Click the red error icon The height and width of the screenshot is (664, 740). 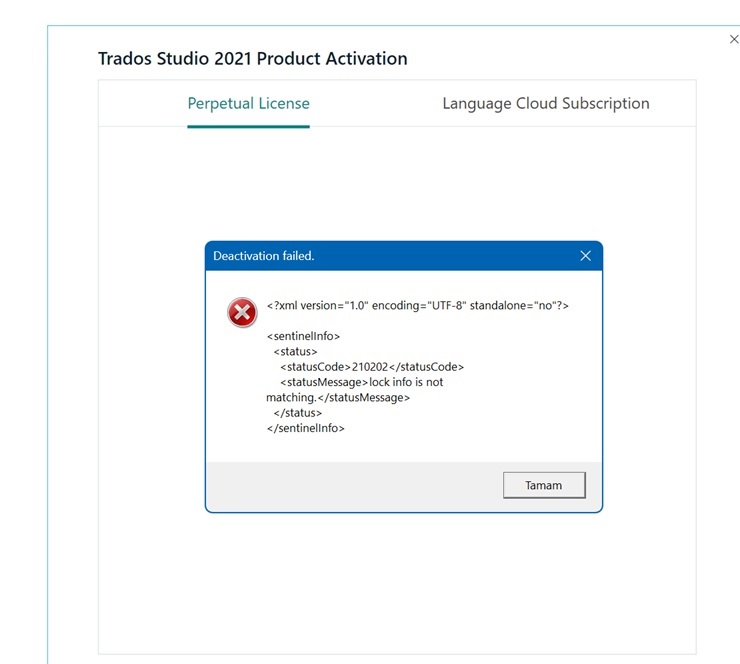coord(242,312)
